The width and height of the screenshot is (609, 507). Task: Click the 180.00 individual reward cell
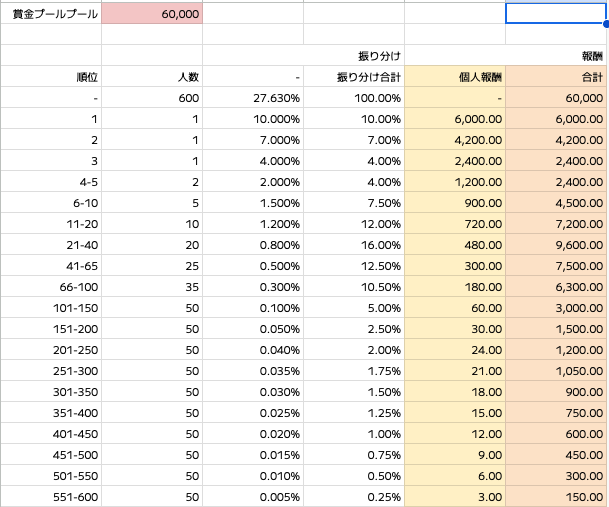[455, 286]
